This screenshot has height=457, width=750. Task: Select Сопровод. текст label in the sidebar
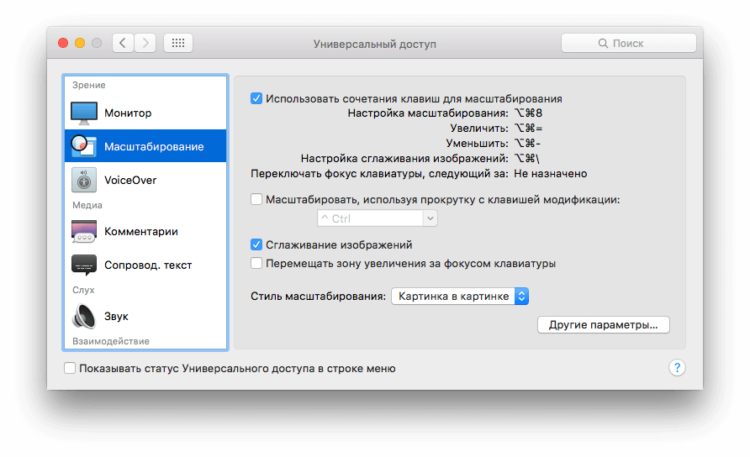pos(148,265)
